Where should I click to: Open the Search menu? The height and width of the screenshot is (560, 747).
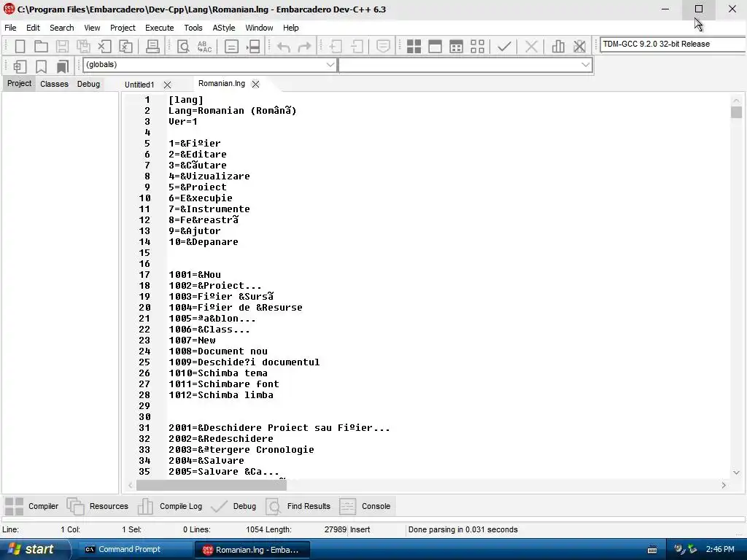click(62, 28)
